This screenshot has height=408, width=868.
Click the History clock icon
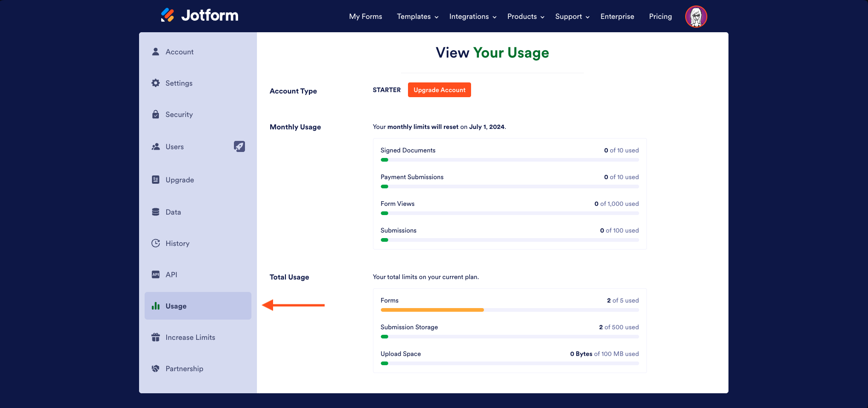point(156,243)
